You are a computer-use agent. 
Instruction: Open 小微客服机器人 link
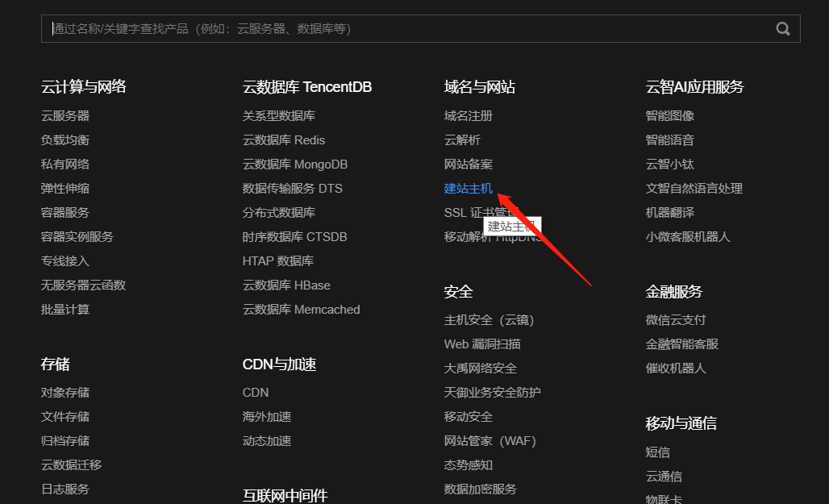pyautogui.click(x=688, y=237)
